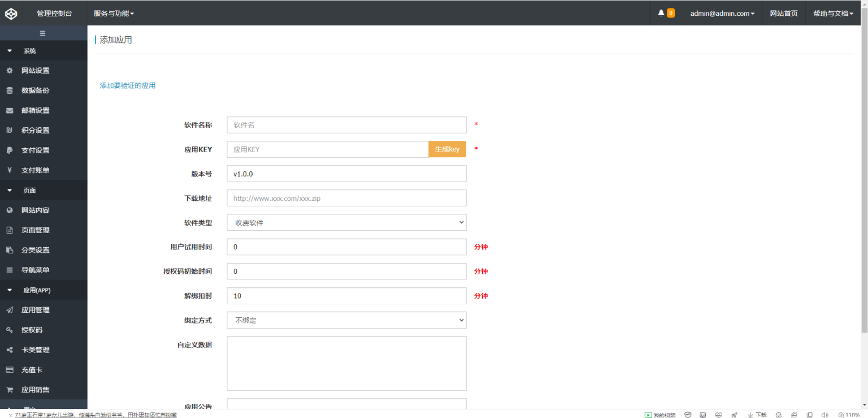Collapse the 应用(APP) sidebar section

tap(44, 290)
